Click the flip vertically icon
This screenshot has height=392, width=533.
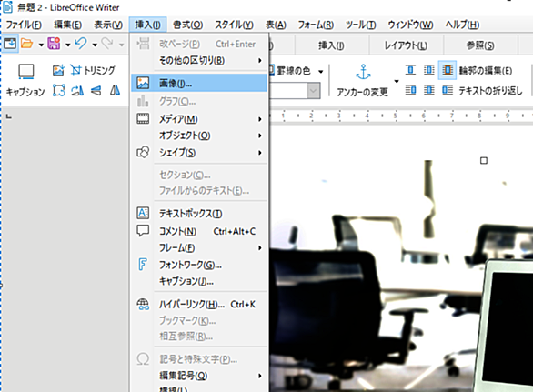point(96,90)
